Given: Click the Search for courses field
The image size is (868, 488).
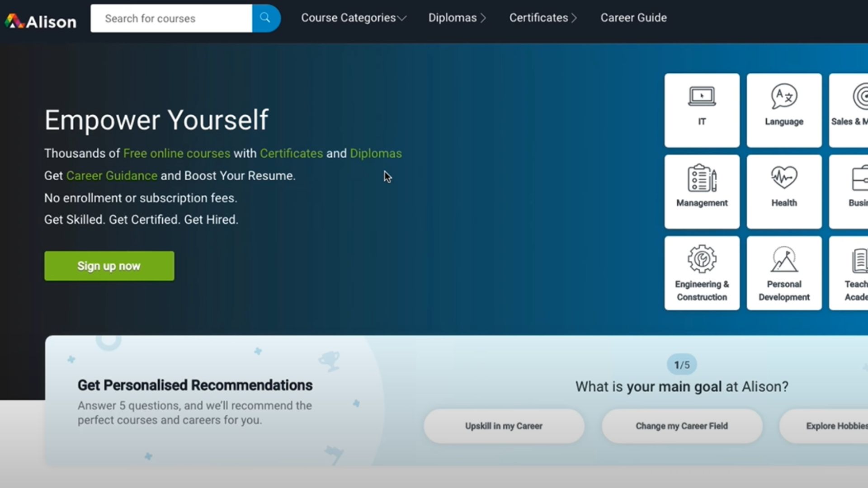Looking at the screenshot, I should pyautogui.click(x=171, y=19).
